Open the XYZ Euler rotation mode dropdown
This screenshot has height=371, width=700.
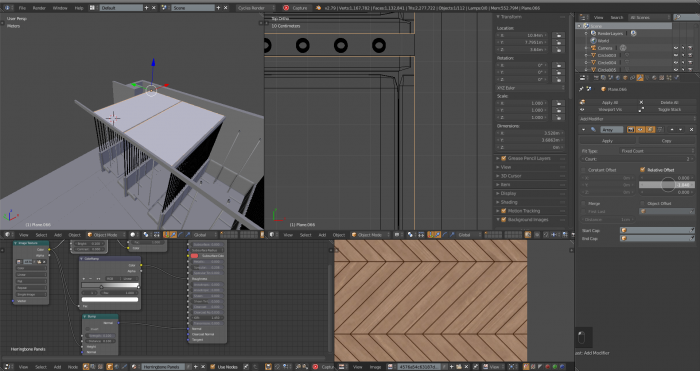click(x=531, y=88)
